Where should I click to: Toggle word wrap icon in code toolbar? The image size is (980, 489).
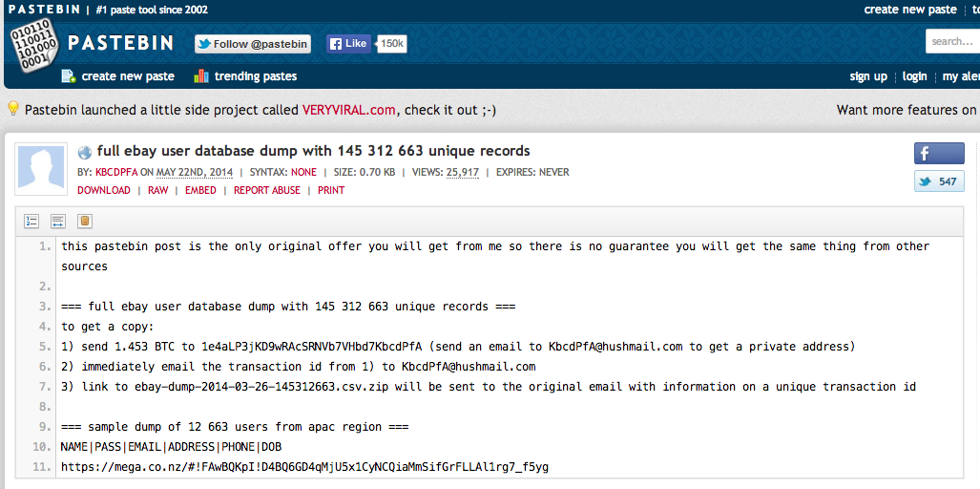click(58, 221)
